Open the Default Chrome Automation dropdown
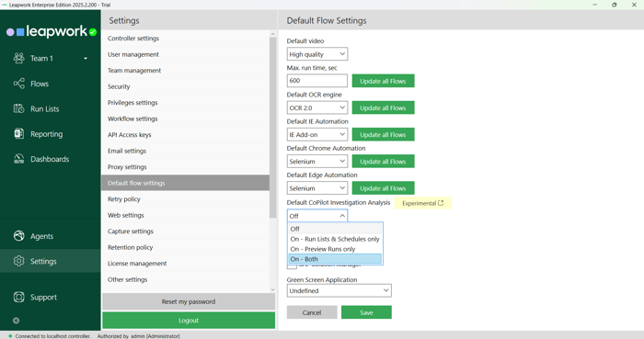644x339 pixels. click(x=317, y=162)
